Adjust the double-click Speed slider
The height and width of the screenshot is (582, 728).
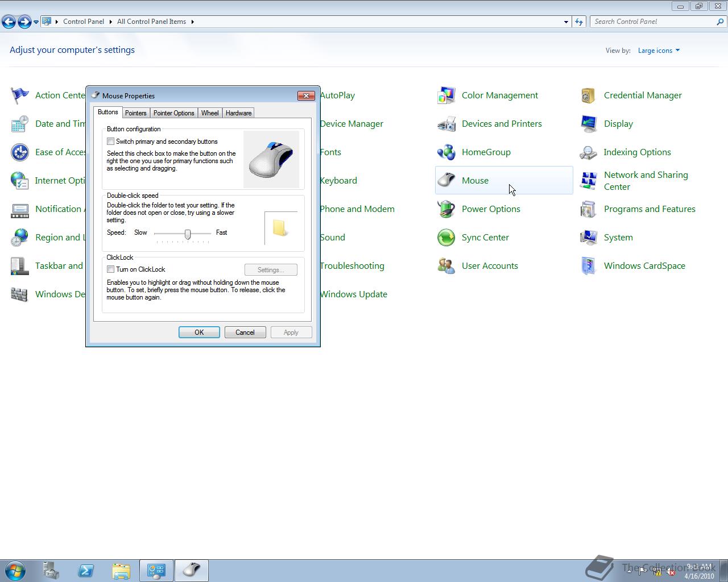point(188,234)
